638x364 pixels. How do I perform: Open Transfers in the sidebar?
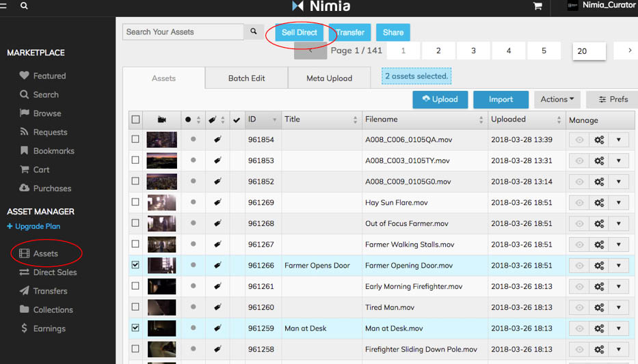[43, 291]
